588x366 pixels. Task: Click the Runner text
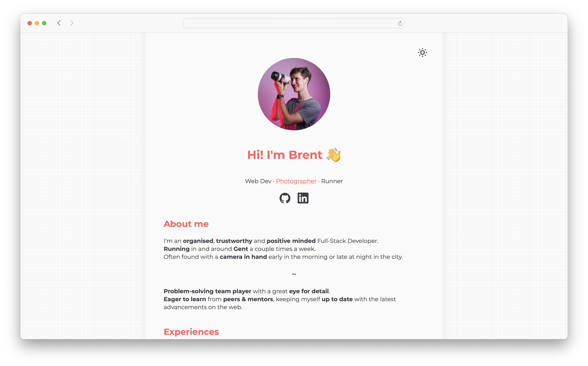click(x=332, y=181)
